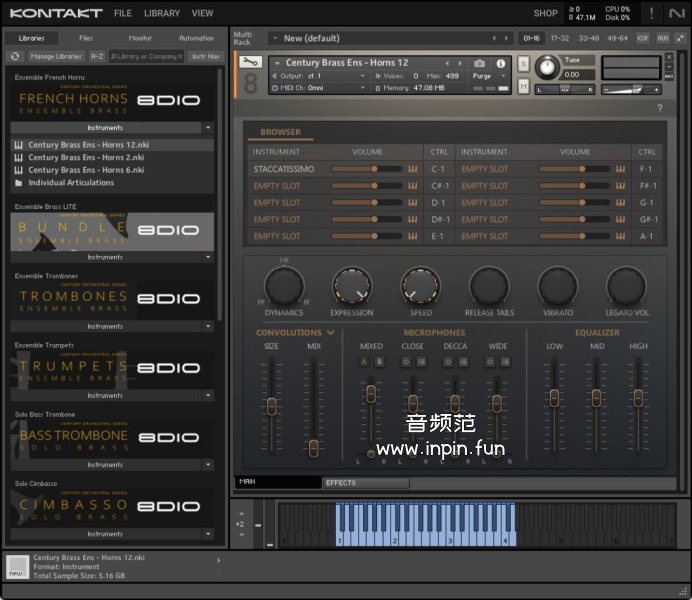Viewport: 692px width, 600px height.
Task: Toggle the Mixed microphone A button
Action: [x=364, y=362]
